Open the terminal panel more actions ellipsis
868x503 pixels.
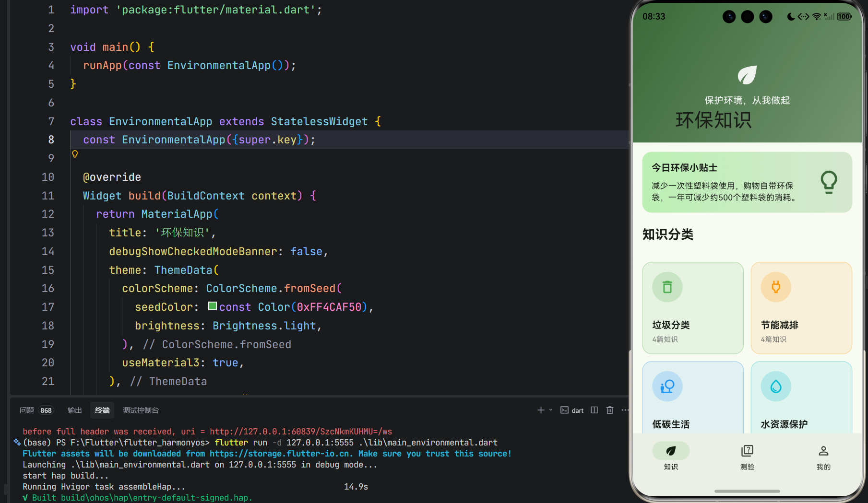pyautogui.click(x=625, y=410)
